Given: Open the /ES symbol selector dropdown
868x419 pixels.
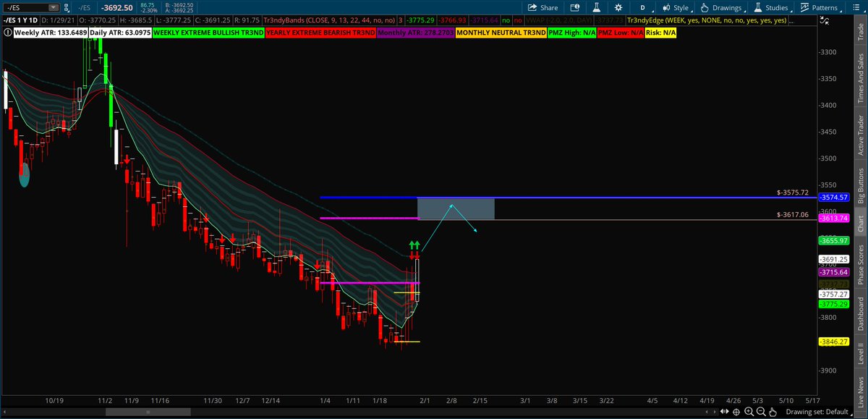Looking at the screenshot, I should tap(31, 7).
